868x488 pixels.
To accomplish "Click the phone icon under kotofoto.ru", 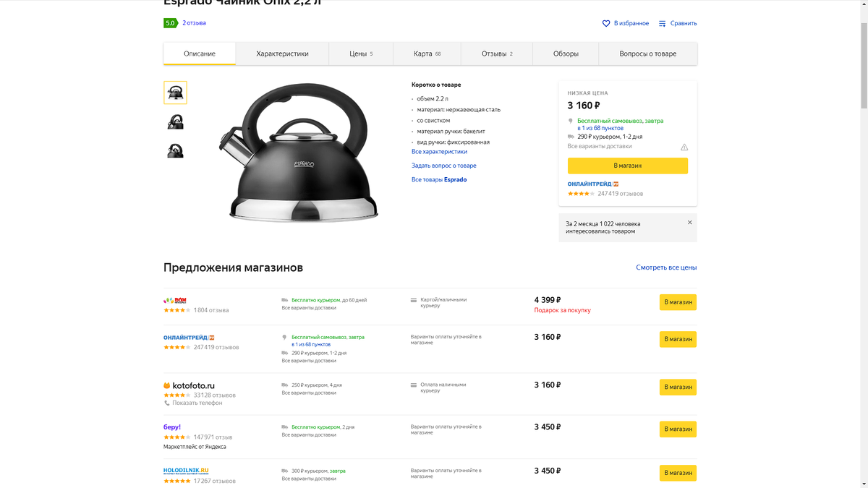I will pos(167,403).
